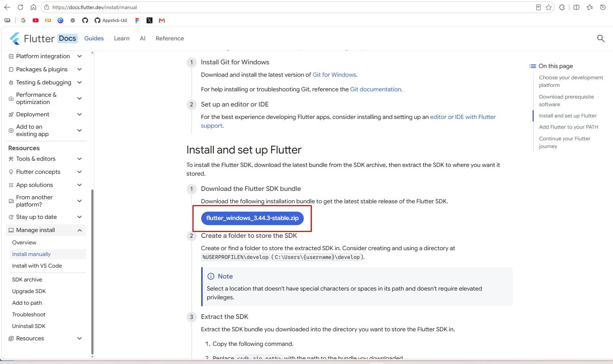This screenshot has width=613, height=364.
Task: Click the info icon in the Note box
Action: (211, 276)
